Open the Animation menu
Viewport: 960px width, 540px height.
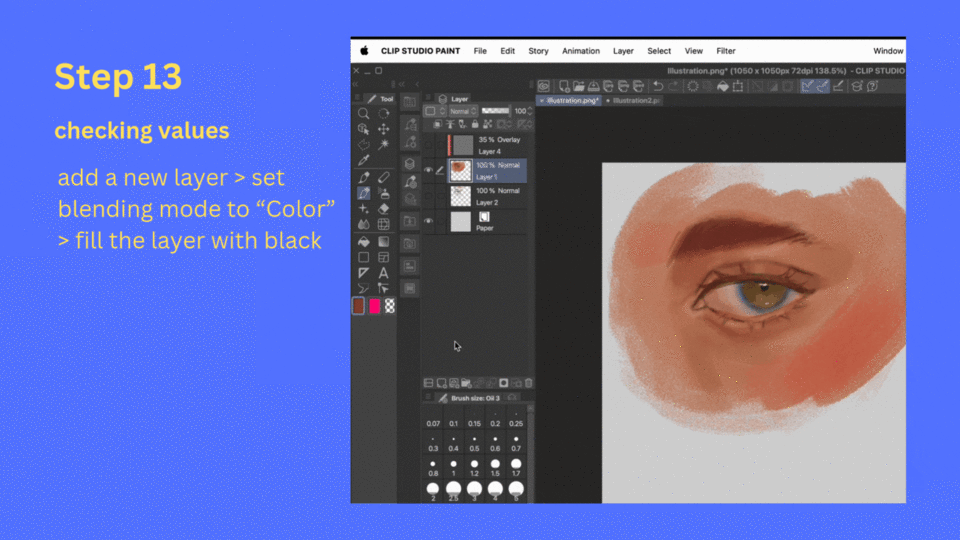(x=581, y=51)
